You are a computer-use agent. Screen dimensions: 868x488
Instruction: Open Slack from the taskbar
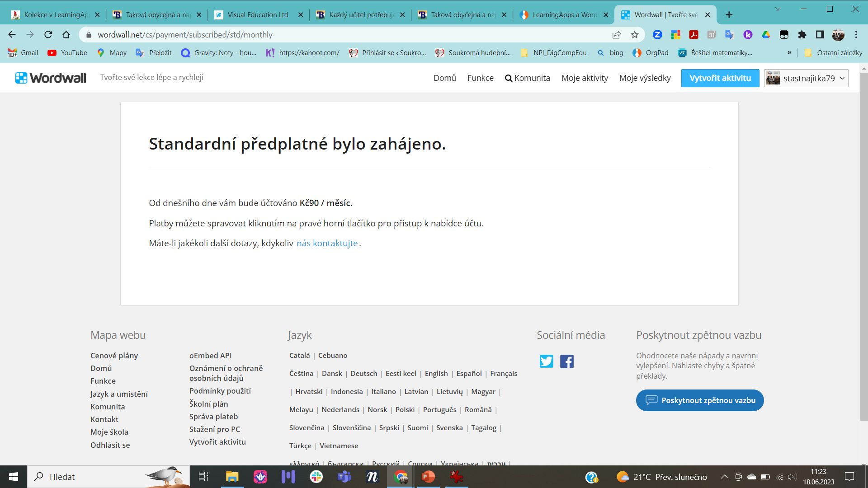tap(316, 477)
